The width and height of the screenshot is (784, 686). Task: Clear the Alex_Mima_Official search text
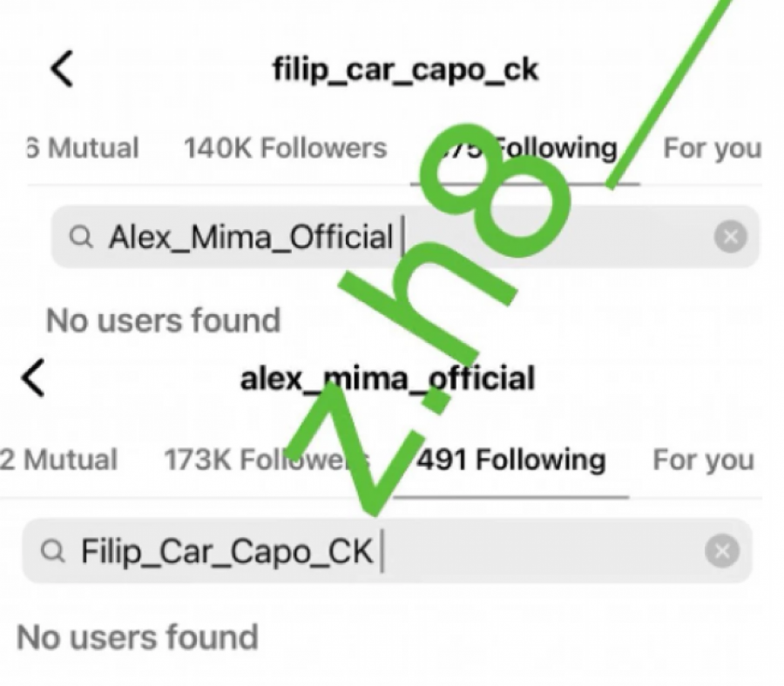[x=731, y=237]
